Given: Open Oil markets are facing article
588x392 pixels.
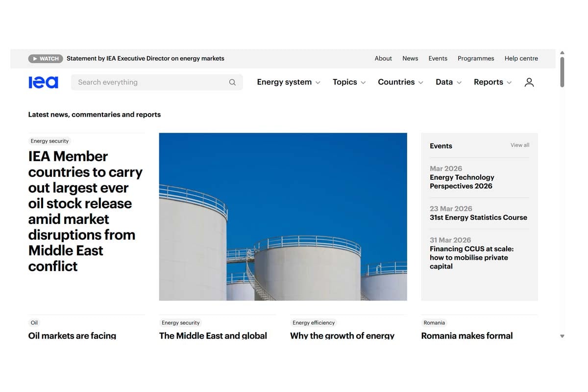Looking at the screenshot, I should pyautogui.click(x=72, y=336).
